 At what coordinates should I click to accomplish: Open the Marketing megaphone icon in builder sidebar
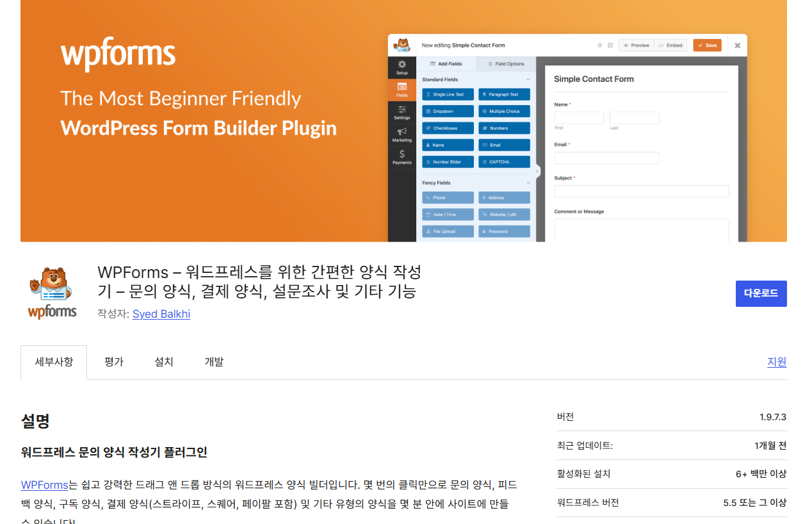402,131
